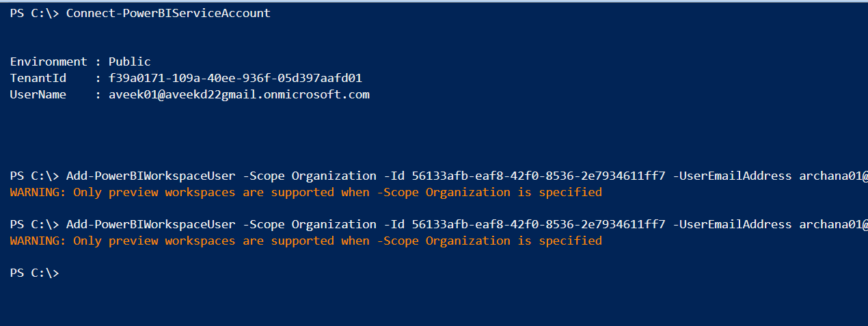Click the TenantId label
Image resolution: width=868 pixels, height=326 pixels.
[x=38, y=78]
